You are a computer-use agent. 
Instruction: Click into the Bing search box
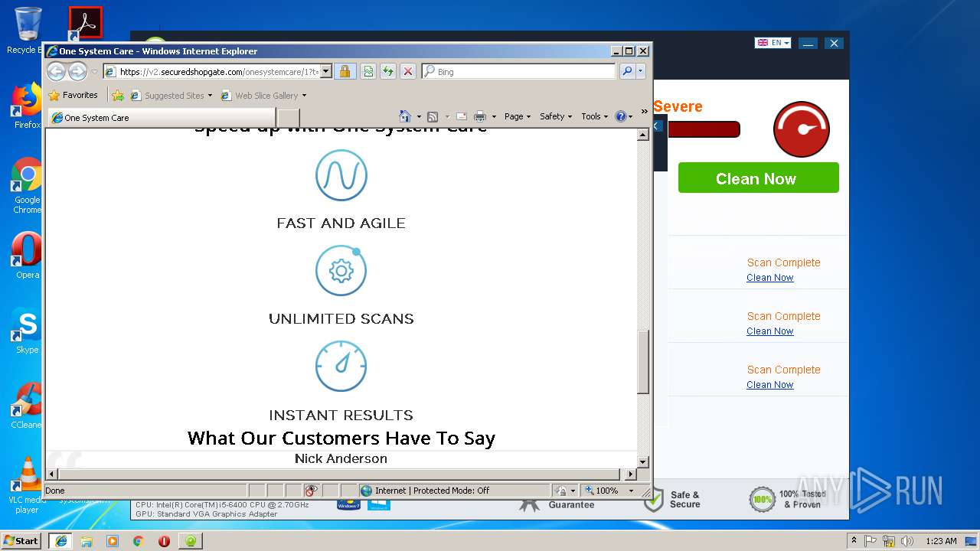point(518,71)
